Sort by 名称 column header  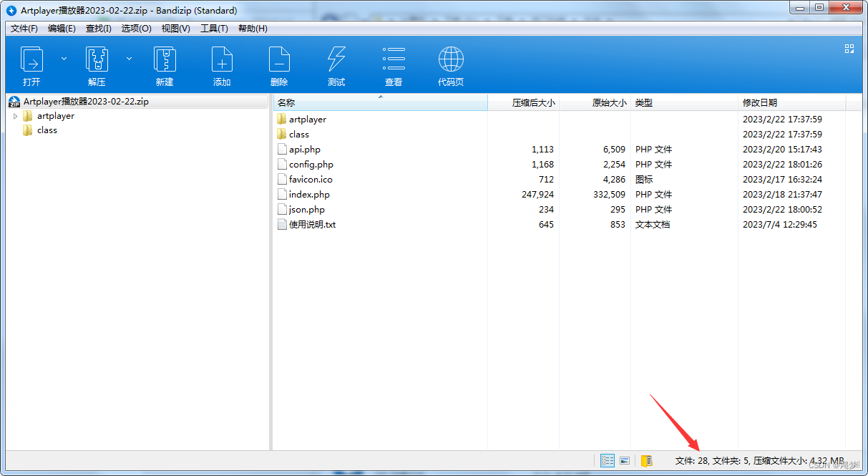click(380, 103)
